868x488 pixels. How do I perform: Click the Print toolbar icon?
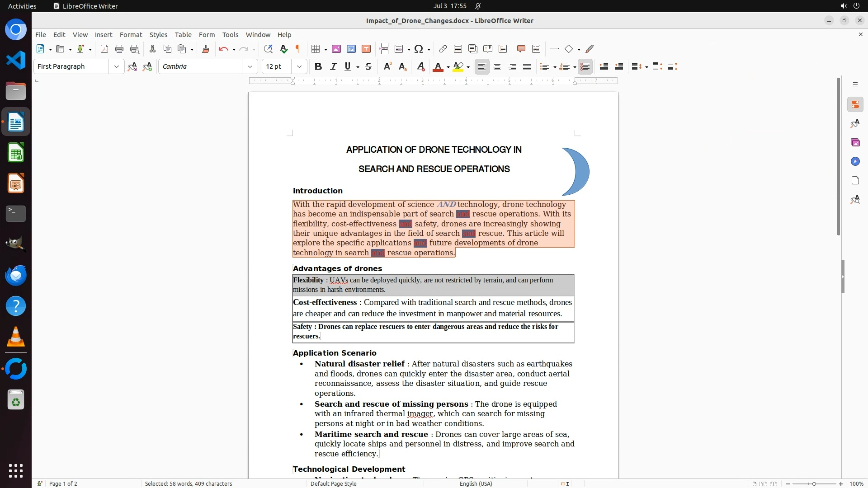tap(119, 49)
